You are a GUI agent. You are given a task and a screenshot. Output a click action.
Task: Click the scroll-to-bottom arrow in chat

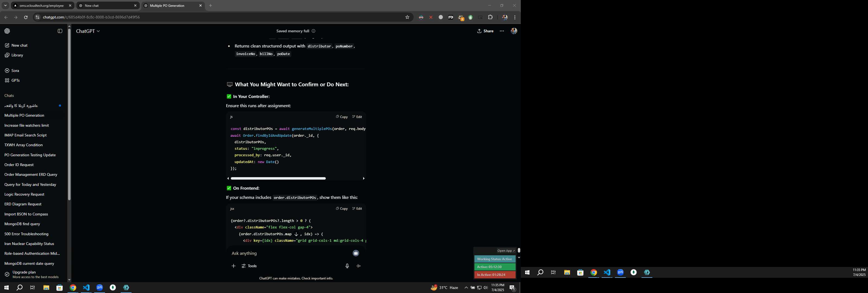point(296,234)
